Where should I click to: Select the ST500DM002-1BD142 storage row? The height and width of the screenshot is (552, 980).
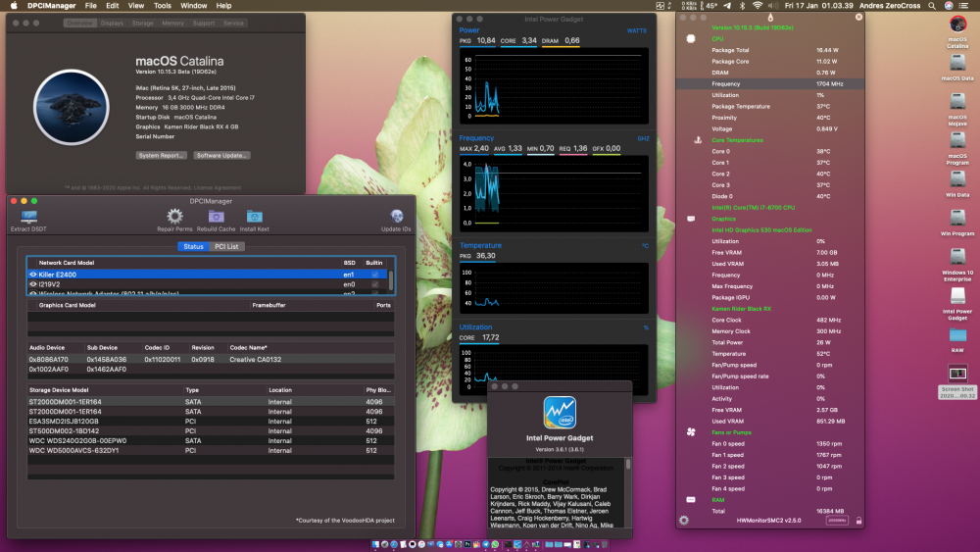211,430
